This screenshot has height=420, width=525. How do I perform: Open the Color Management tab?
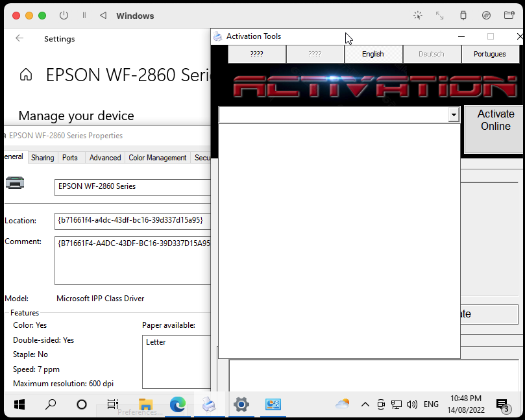(157, 157)
